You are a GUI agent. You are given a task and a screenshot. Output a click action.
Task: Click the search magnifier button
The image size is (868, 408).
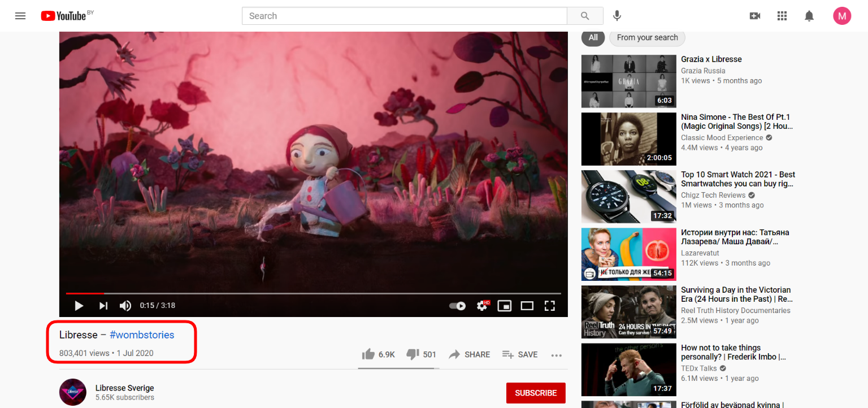pyautogui.click(x=585, y=16)
